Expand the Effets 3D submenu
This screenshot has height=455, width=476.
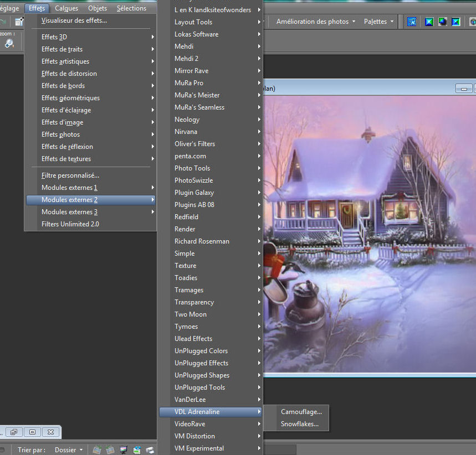[x=91, y=37]
